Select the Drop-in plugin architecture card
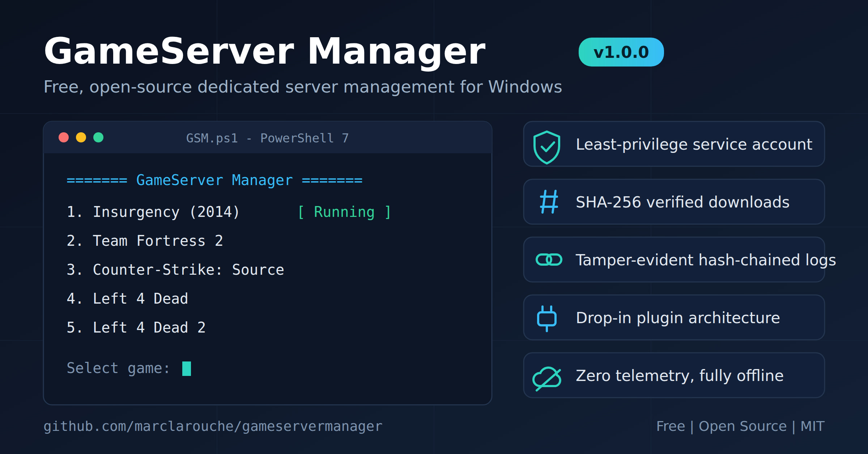 (674, 317)
